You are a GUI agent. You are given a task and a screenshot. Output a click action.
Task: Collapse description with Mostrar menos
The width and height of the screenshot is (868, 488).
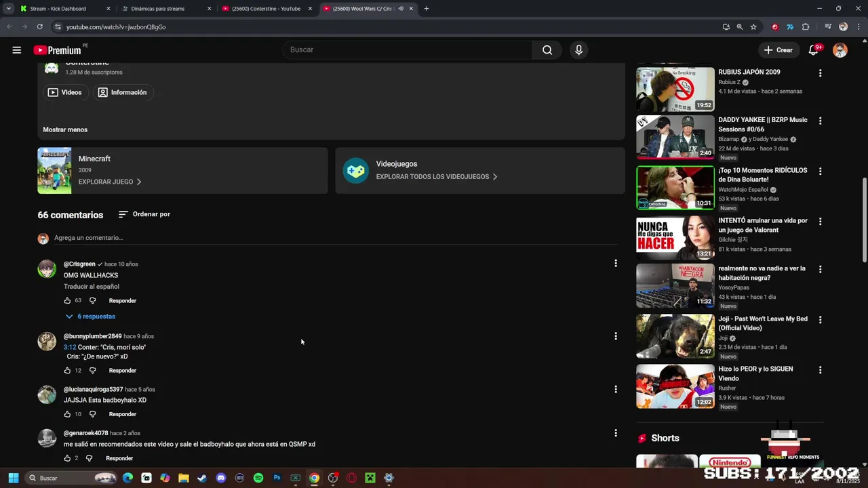[x=65, y=129]
